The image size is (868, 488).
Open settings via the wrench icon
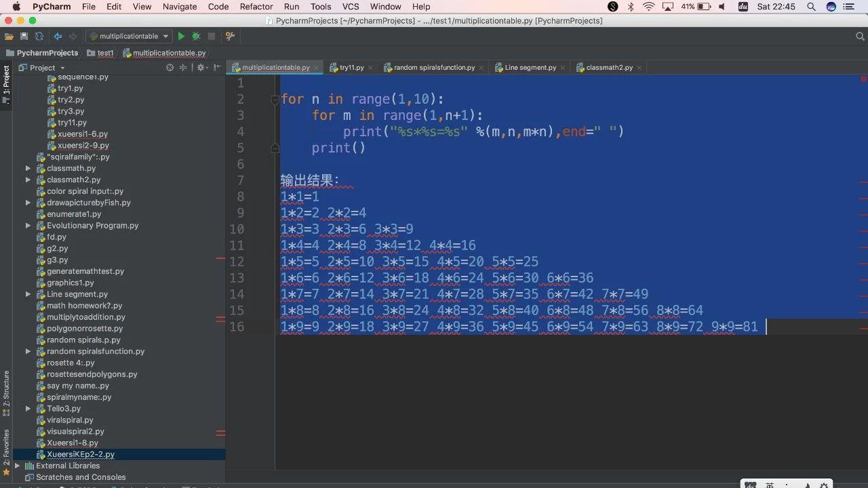(230, 36)
